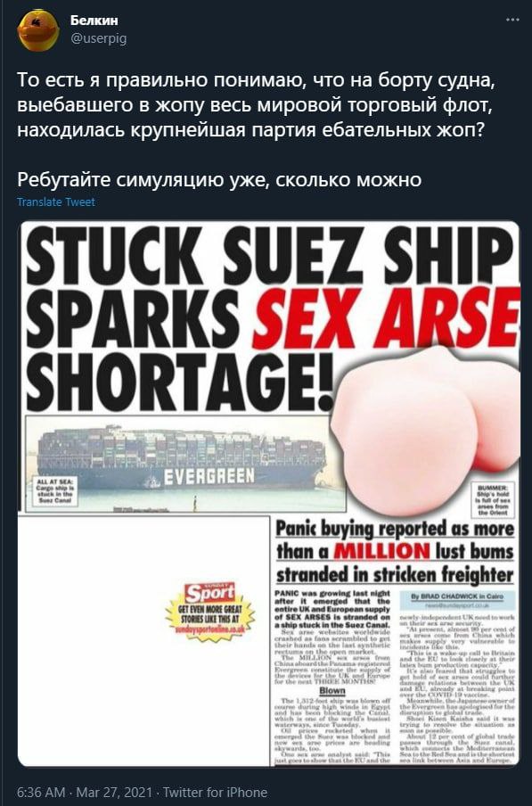Open the Twitter for iPhone source link
The width and height of the screenshot is (532, 806).
(x=215, y=792)
